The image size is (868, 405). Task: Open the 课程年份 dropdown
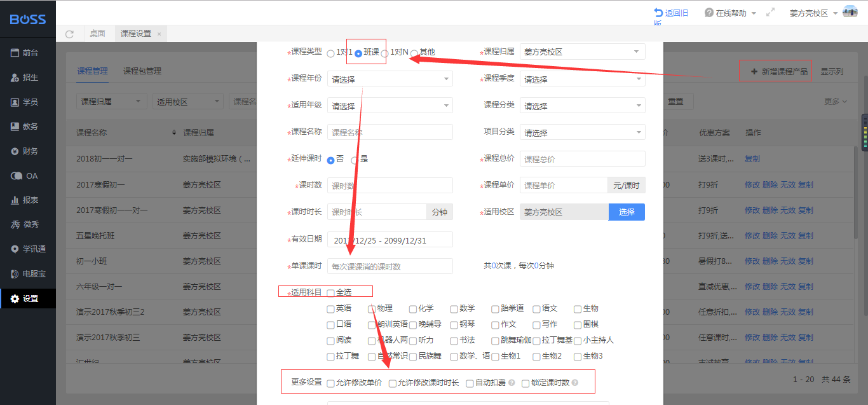point(390,79)
